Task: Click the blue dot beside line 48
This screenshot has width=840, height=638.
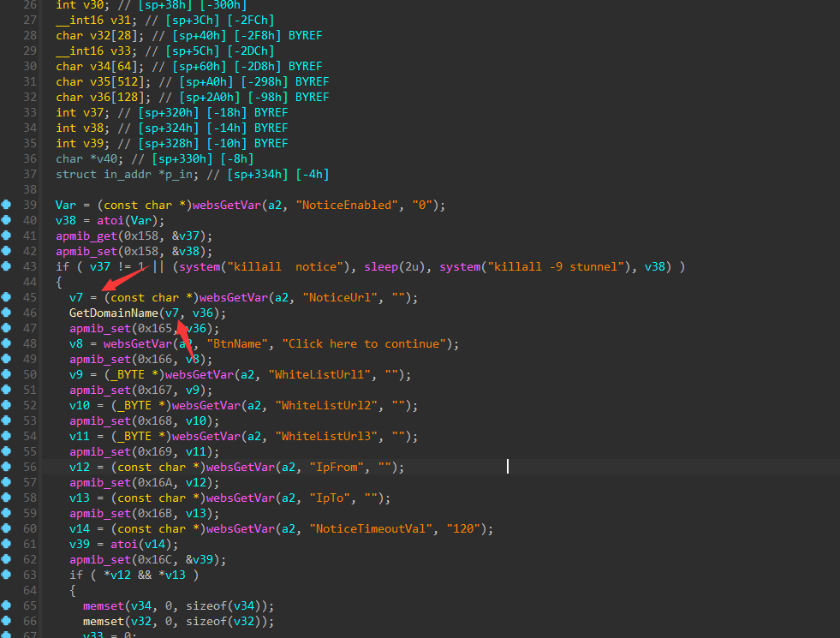Action: [6, 343]
